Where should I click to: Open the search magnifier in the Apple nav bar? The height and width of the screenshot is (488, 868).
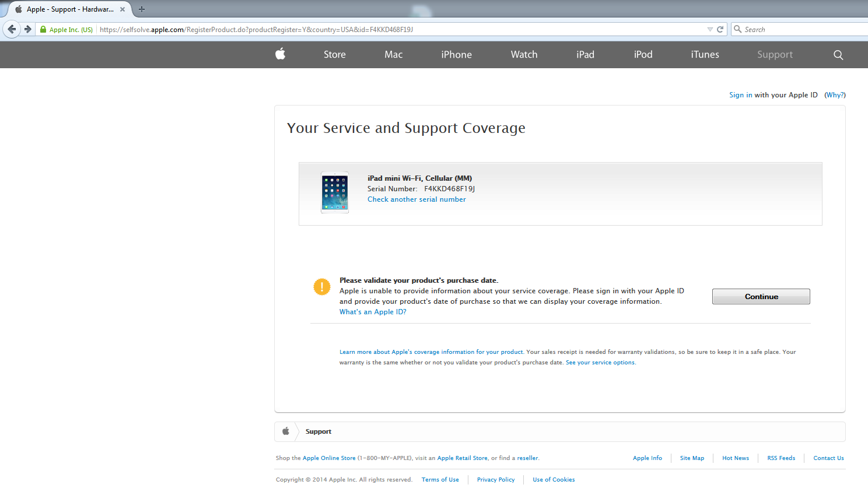click(838, 55)
